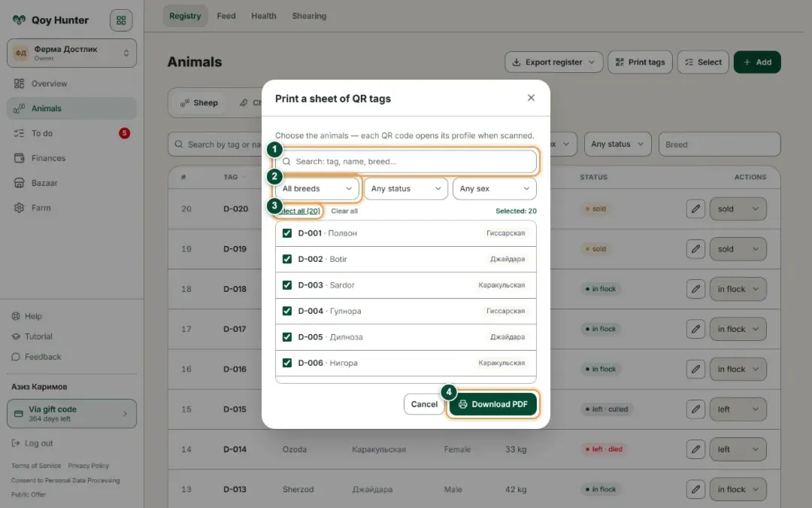
Task: Click Clear all in dialog
Action: (x=344, y=211)
